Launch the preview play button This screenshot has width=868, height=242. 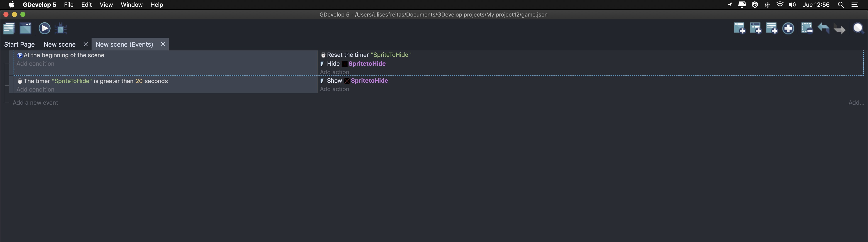click(x=45, y=29)
